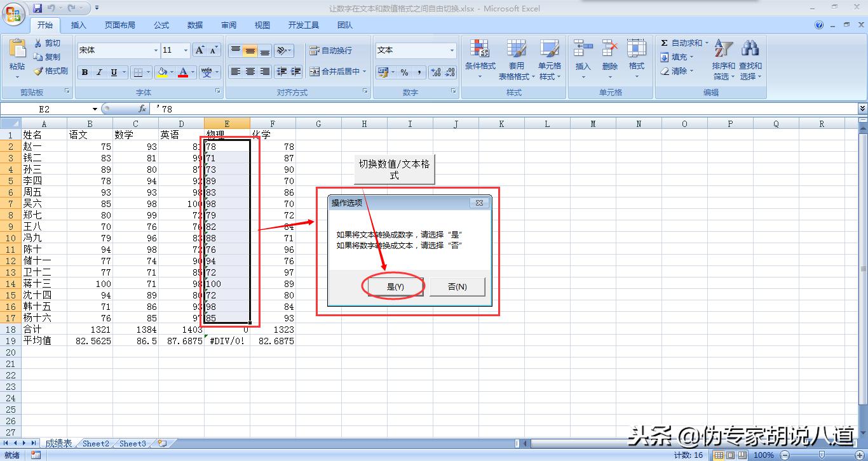Click 是(Y) in the 操作选项 dialog
868x461 pixels.
click(395, 287)
